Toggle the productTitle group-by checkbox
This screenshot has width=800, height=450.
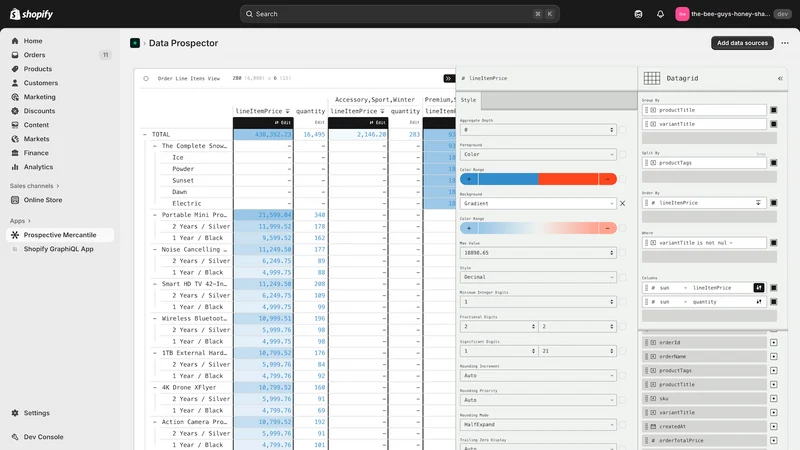pyautogui.click(x=773, y=110)
